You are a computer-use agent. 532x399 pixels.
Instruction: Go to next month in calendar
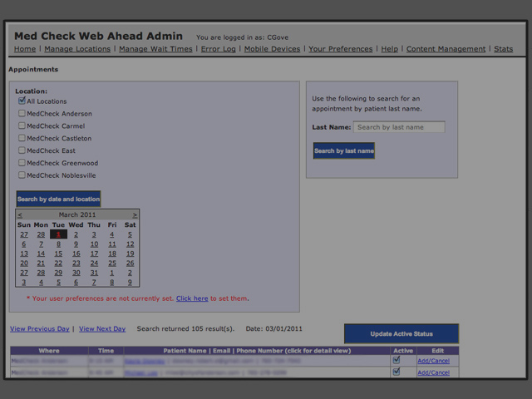coord(135,214)
